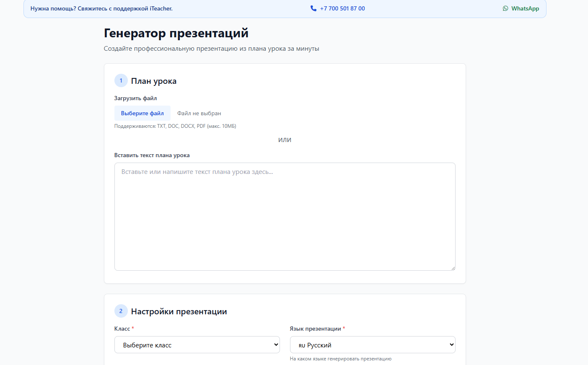The height and width of the screenshot is (365, 588).
Task: Click the "Загрузить файл" label
Action: tap(135, 98)
